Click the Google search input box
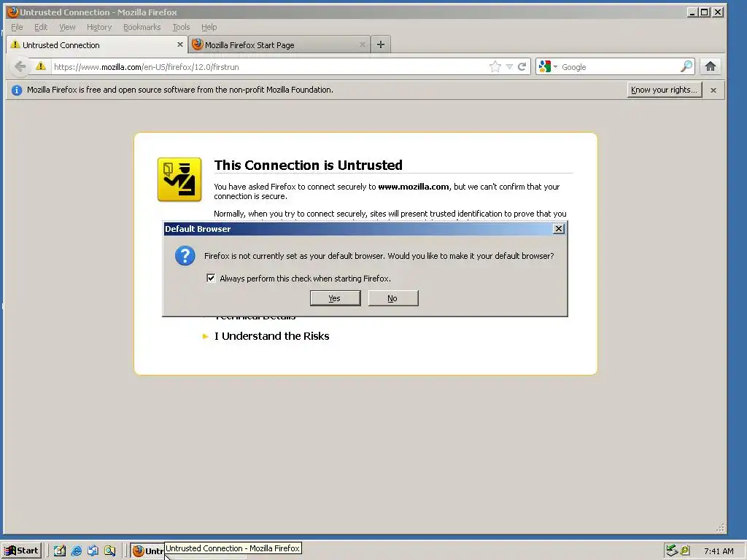The image size is (747, 560). point(619,66)
